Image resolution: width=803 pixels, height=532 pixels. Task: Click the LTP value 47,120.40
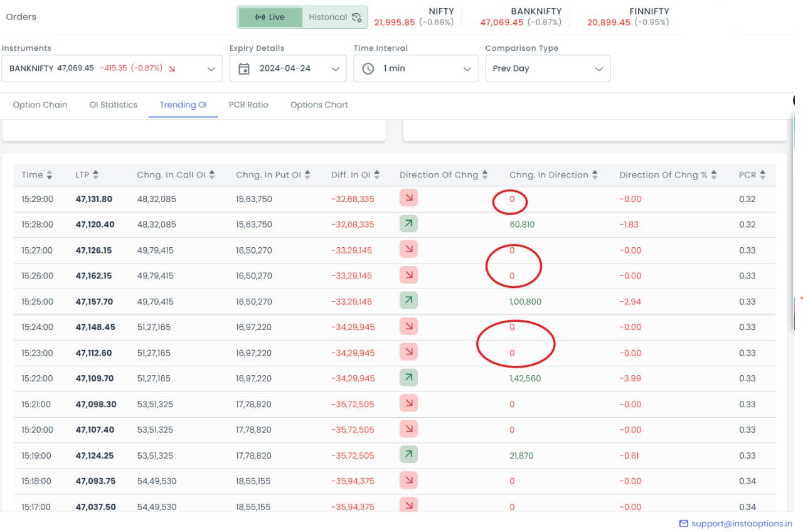95,225
